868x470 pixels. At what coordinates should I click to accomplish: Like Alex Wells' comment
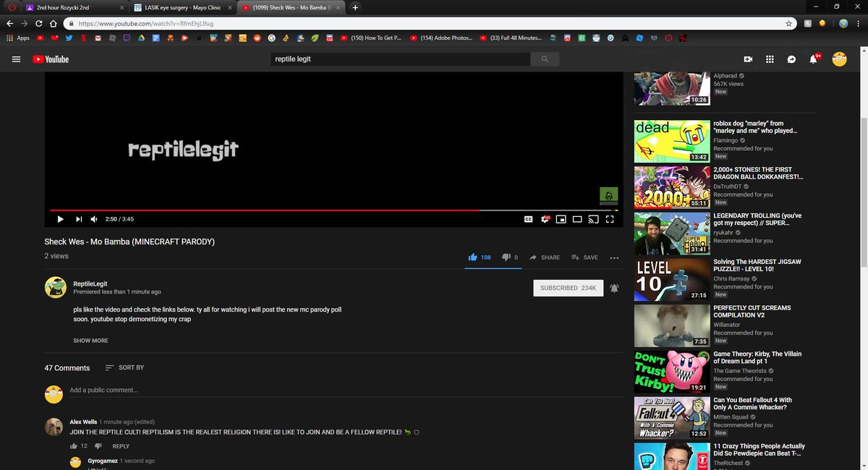point(74,446)
